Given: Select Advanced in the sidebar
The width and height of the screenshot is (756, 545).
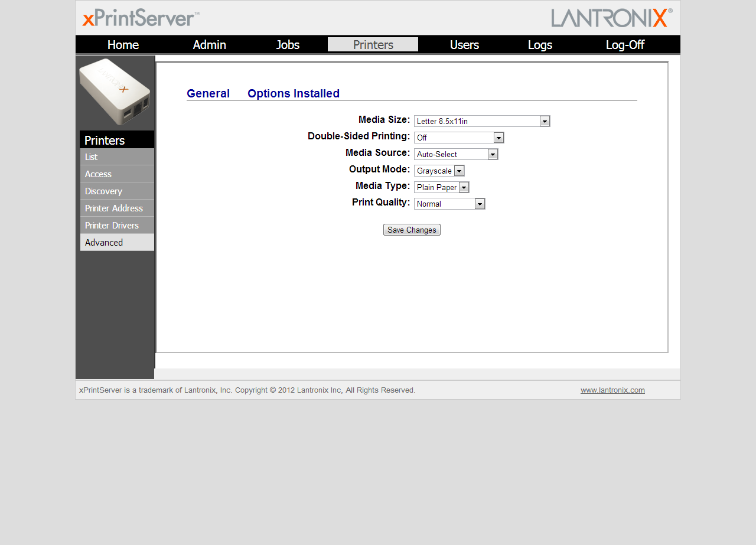Looking at the screenshot, I should [117, 243].
